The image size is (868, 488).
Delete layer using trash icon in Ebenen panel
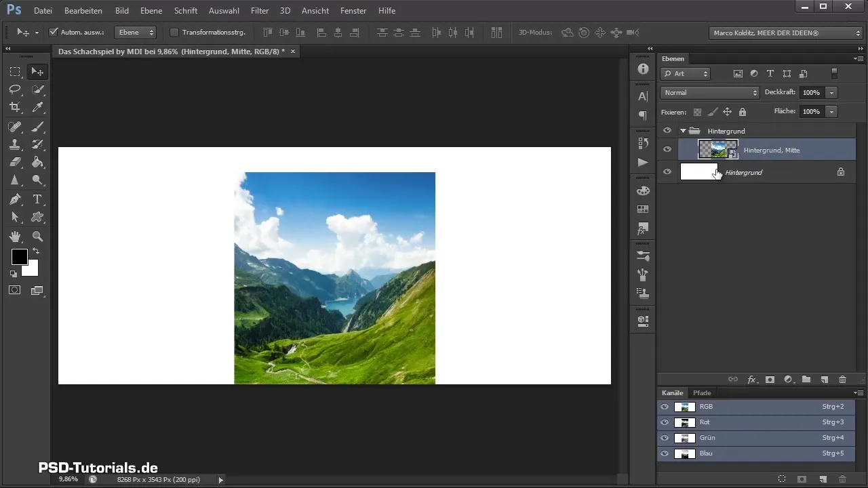[842, 380]
